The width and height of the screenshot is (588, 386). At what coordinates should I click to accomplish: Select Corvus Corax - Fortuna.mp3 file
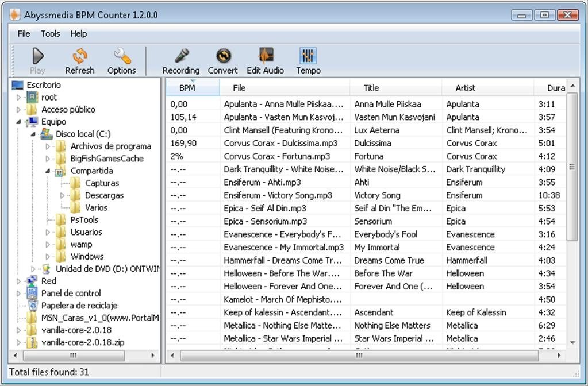(x=276, y=156)
